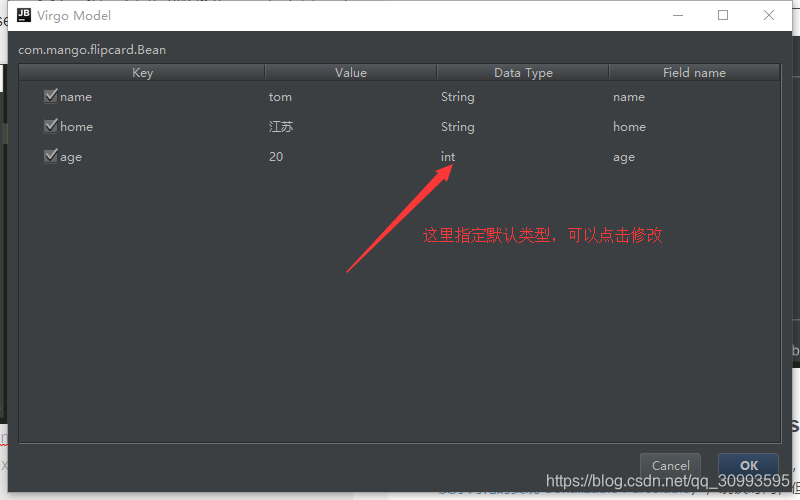800x500 pixels.
Task: Uncheck the name key checkbox
Action: coord(51,96)
